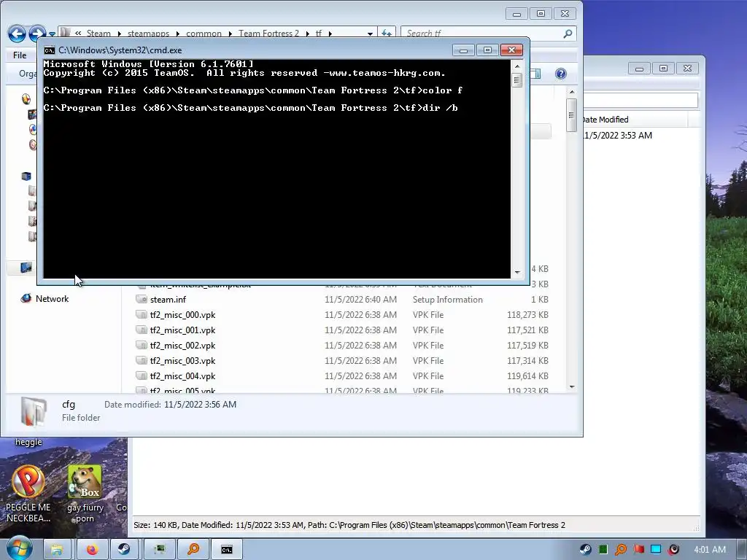Click the Favorites star icon in navigation pane
This screenshot has width=747, height=560.
click(x=26, y=98)
